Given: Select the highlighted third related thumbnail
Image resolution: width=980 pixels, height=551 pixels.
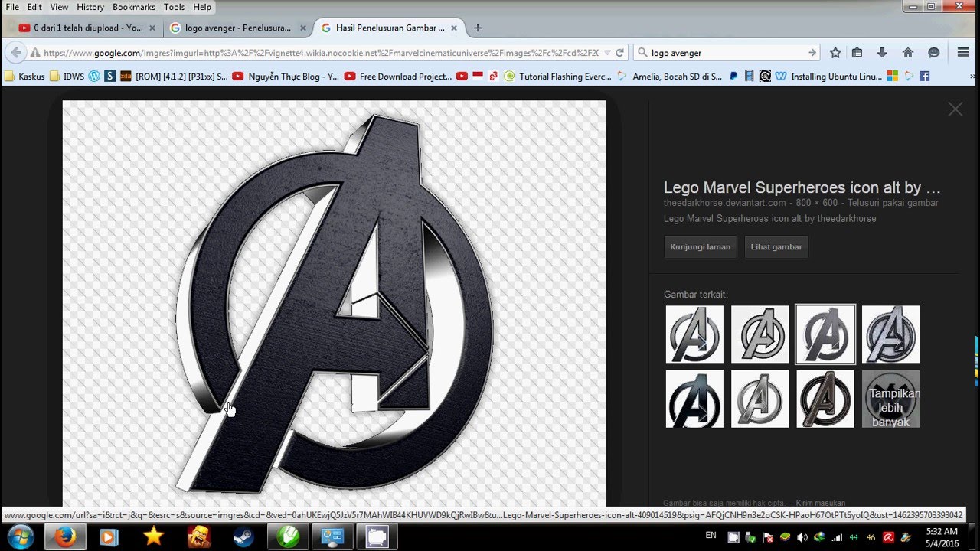Looking at the screenshot, I should click(x=825, y=334).
